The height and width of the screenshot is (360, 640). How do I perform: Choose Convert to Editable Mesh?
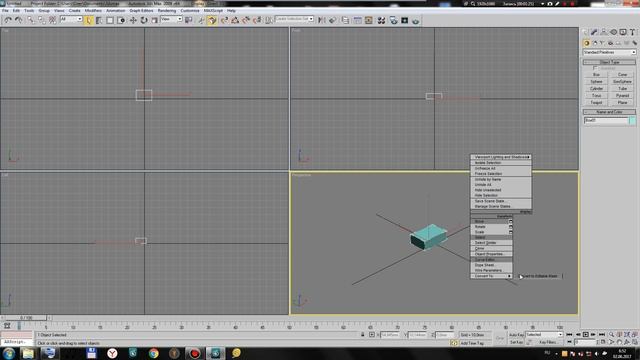540,276
